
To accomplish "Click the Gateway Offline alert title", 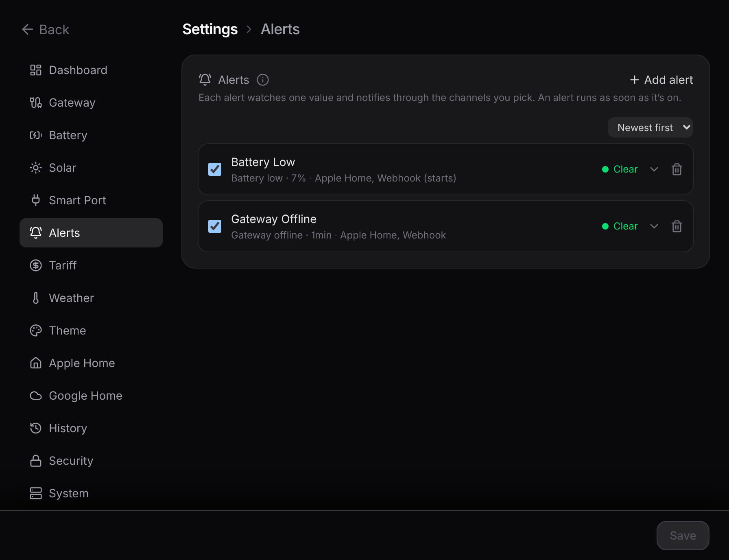I will tap(274, 219).
